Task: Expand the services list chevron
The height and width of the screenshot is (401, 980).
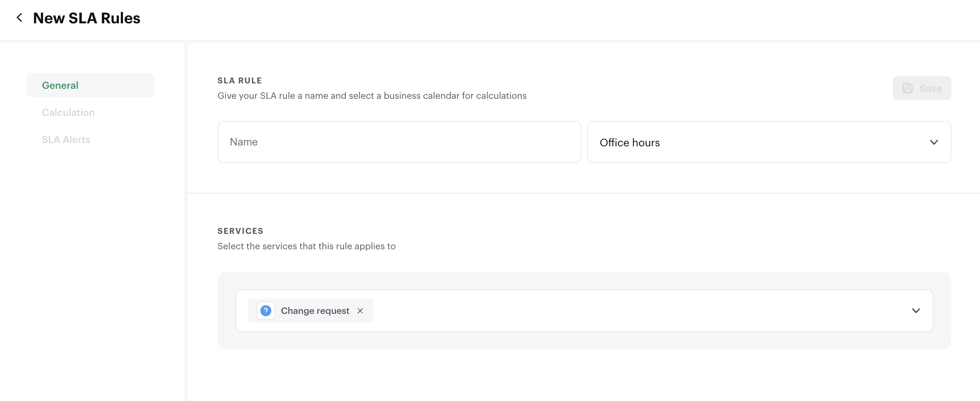Action: [x=916, y=311]
